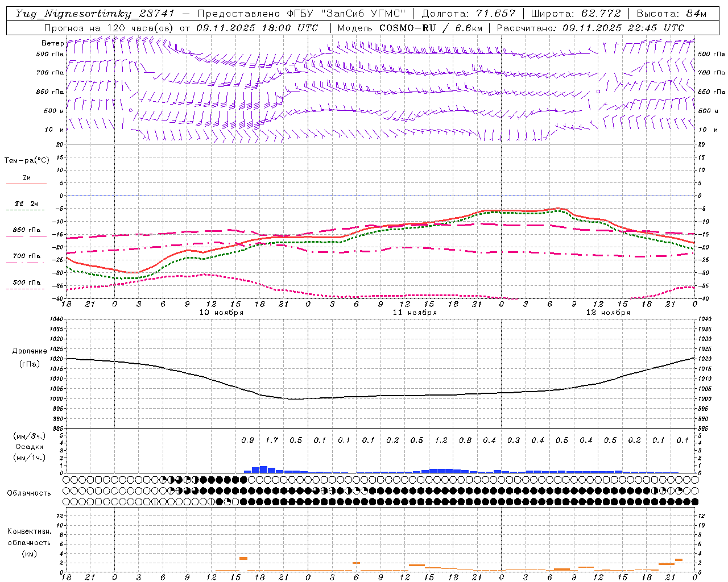Click the Td 2м dew point legend entry

click(26, 203)
